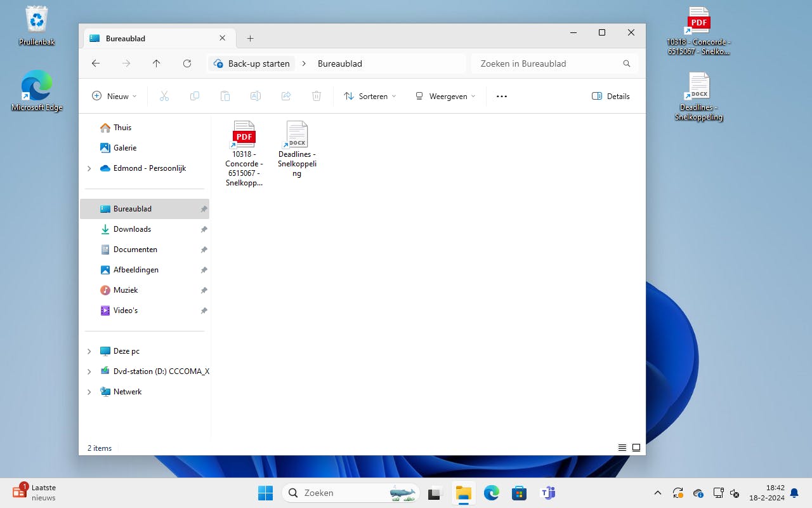
Task: Unpin Video's from quick access
Action: (204, 311)
